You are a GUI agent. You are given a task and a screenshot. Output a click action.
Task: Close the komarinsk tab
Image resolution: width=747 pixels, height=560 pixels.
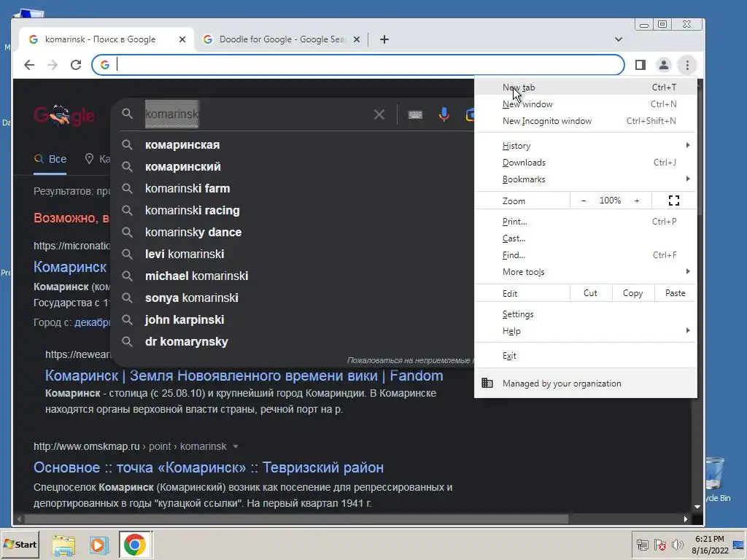click(182, 39)
